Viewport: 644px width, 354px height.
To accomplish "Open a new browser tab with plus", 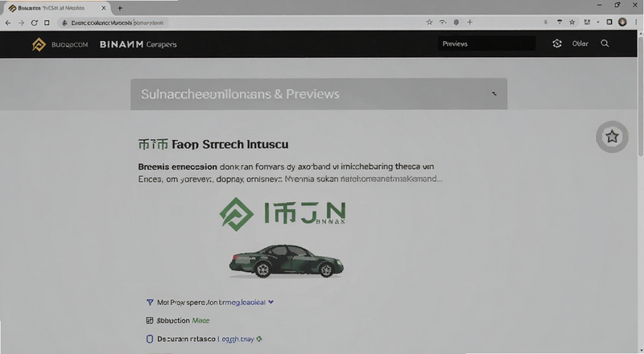I will coord(120,8).
